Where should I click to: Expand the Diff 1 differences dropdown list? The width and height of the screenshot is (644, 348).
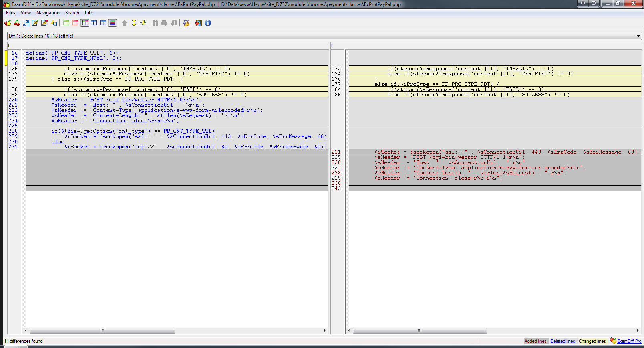(638, 36)
